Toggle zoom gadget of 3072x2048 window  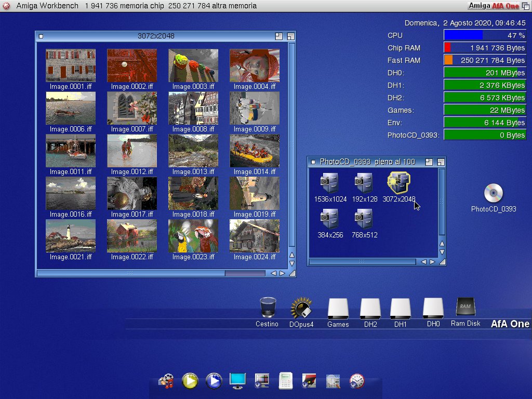[x=279, y=36]
